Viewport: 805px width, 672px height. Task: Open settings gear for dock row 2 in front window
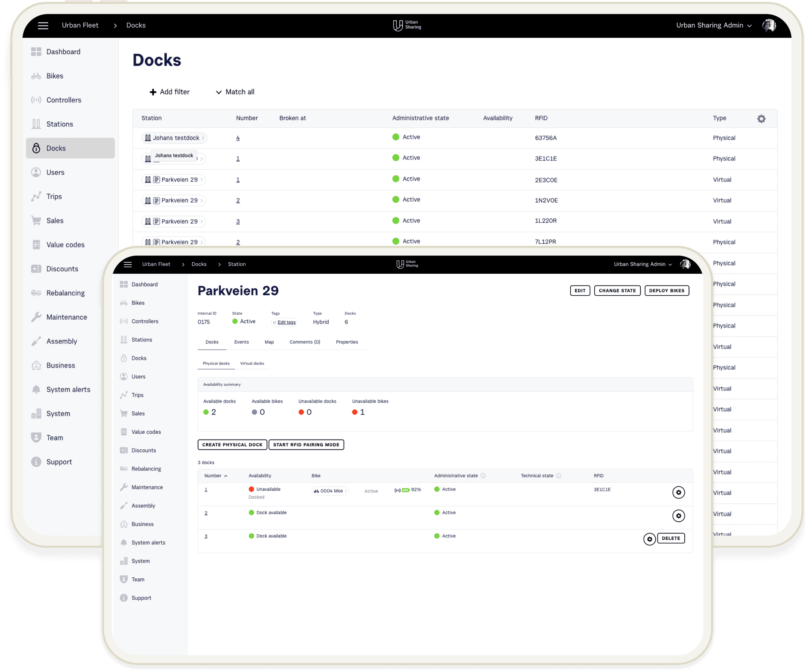click(x=678, y=516)
